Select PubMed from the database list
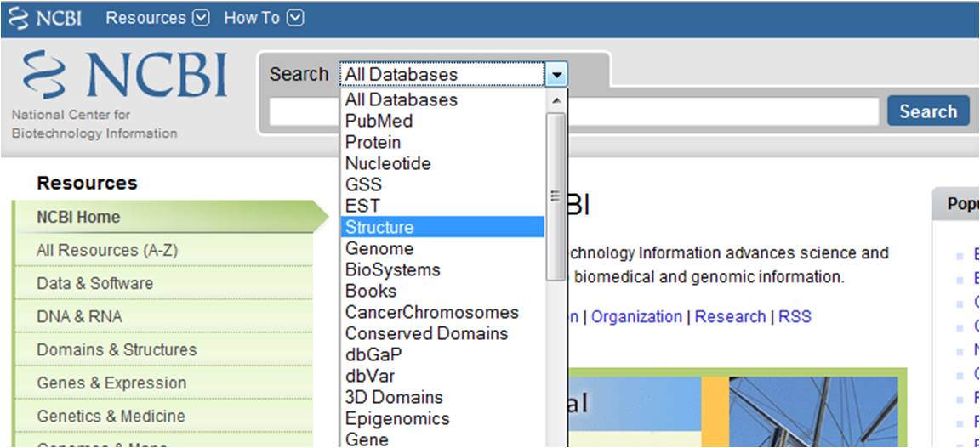980x448 pixels. pyautogui.click(x=443, y=122)
